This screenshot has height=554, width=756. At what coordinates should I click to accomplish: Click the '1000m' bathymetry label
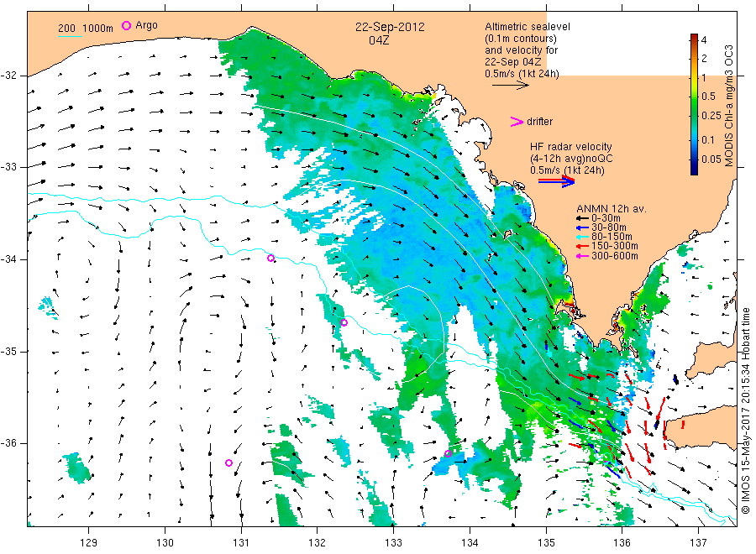coord(98,29)
